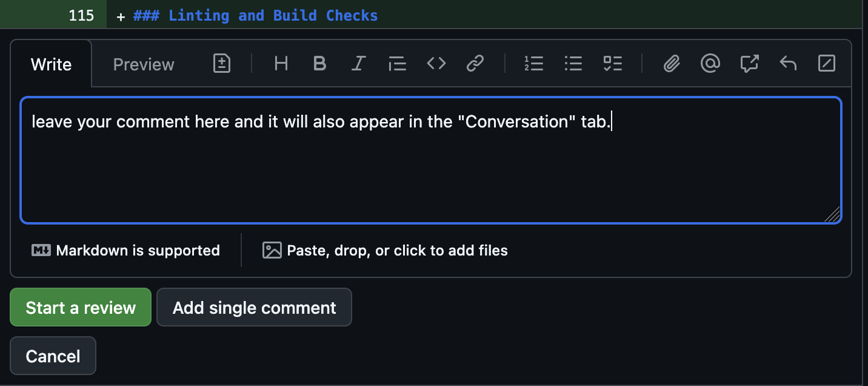Apply italic formatting
This screenshot has height=386, width=868.
[358, 63]
